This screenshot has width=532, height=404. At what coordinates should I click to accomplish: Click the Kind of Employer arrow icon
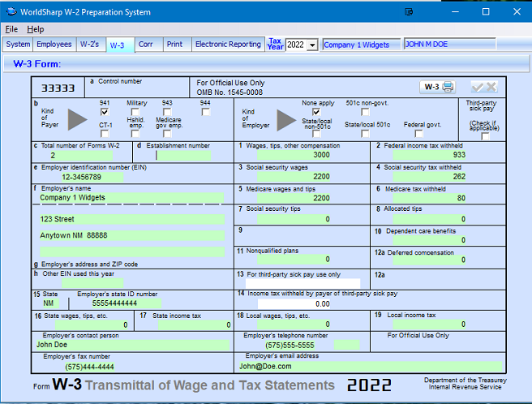[x=286, y=120]
